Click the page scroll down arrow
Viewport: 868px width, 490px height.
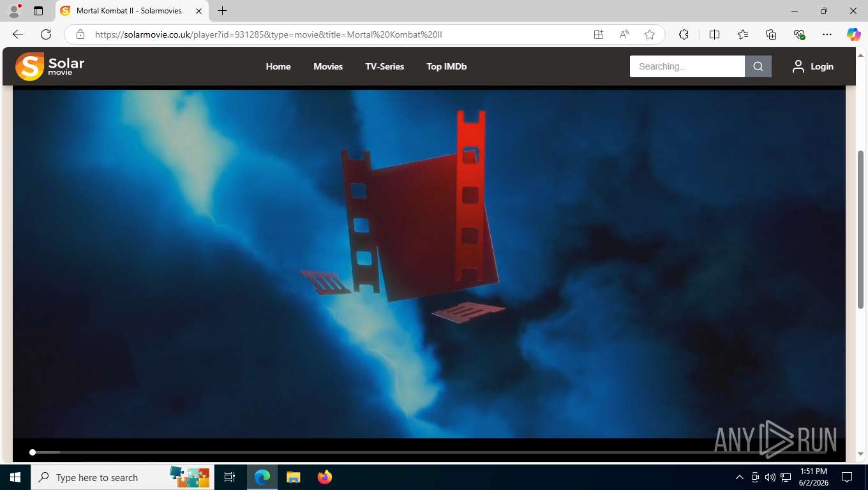(861, 454)
